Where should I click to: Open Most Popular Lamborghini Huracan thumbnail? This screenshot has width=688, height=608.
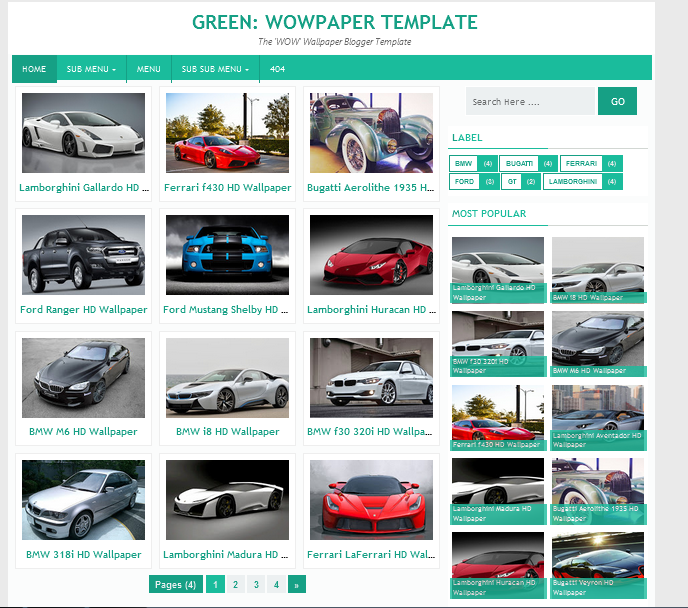pyautogui.click(x=498, y=565)
